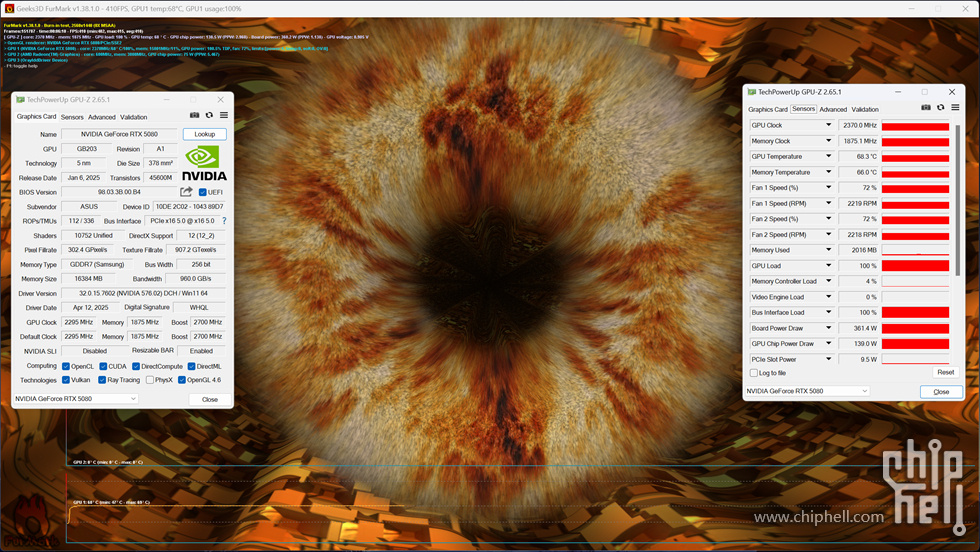Screen dimensions: 980x552
Task: Open the Board Power Draw dropdown
Action: click(x=829, y=328)
